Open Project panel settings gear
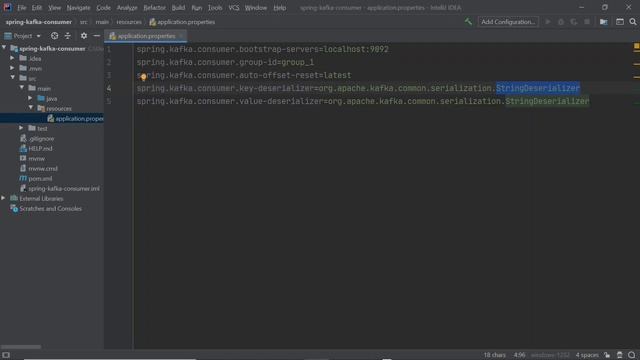 (84, 36)
